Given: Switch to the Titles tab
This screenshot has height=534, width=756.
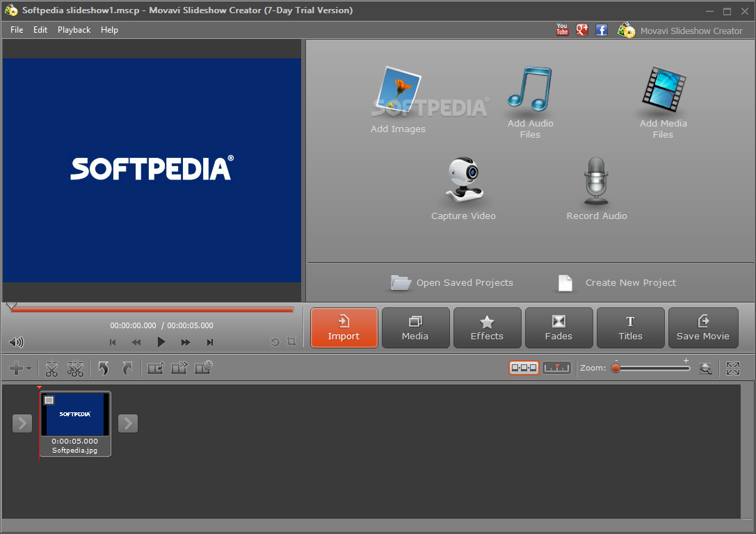Looking at the screenshot, I should (x=631, y=327).
